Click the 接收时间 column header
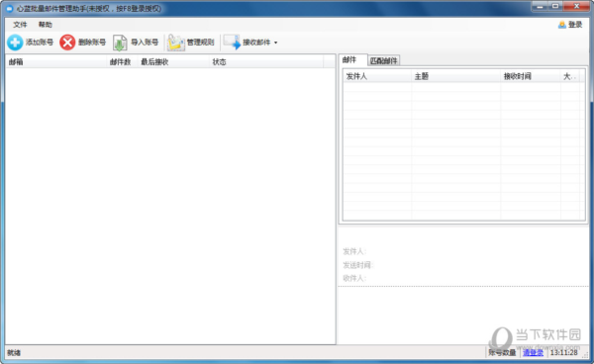The width and height of the screenshot is (594, 364). click(531, 76)
